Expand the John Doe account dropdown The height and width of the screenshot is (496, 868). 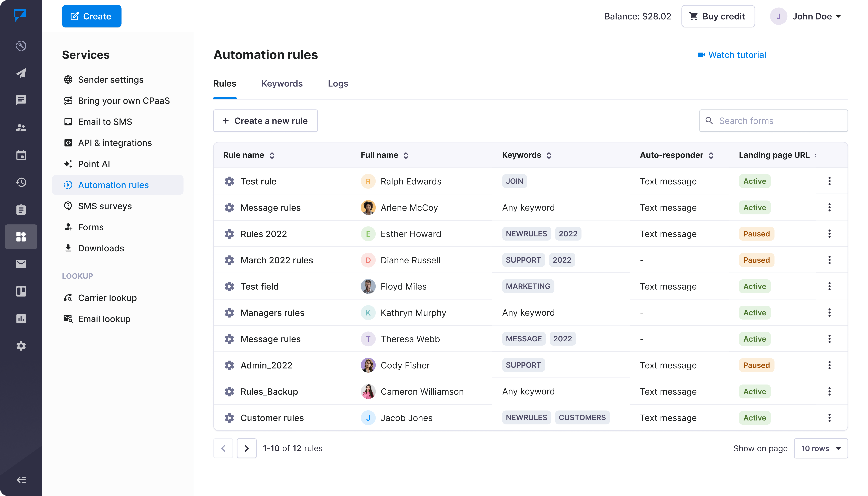point(806,16)
